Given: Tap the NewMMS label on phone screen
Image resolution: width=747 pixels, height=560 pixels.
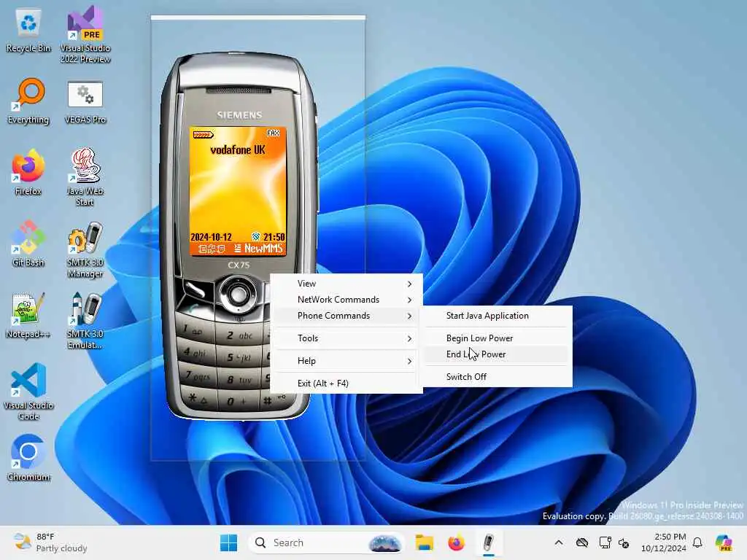Looking at the screenshot, I should click(x=263, y=249).
